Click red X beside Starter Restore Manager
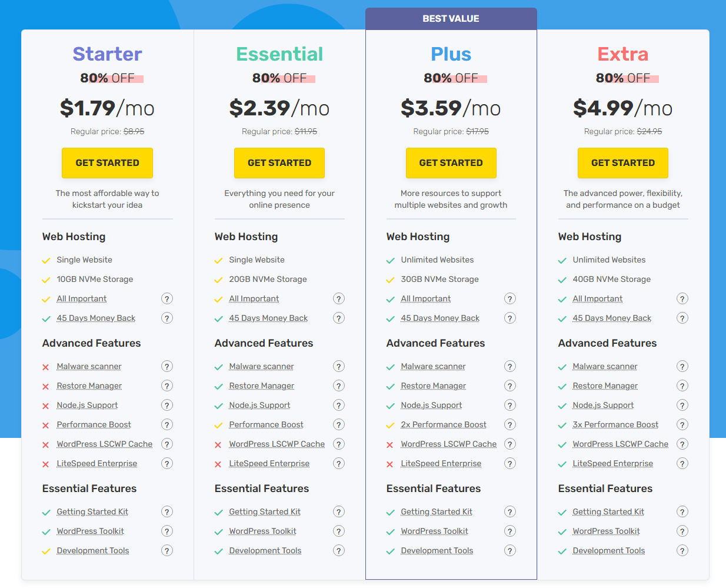The width and height of the screenshot is (726, 588). (46, 387)
